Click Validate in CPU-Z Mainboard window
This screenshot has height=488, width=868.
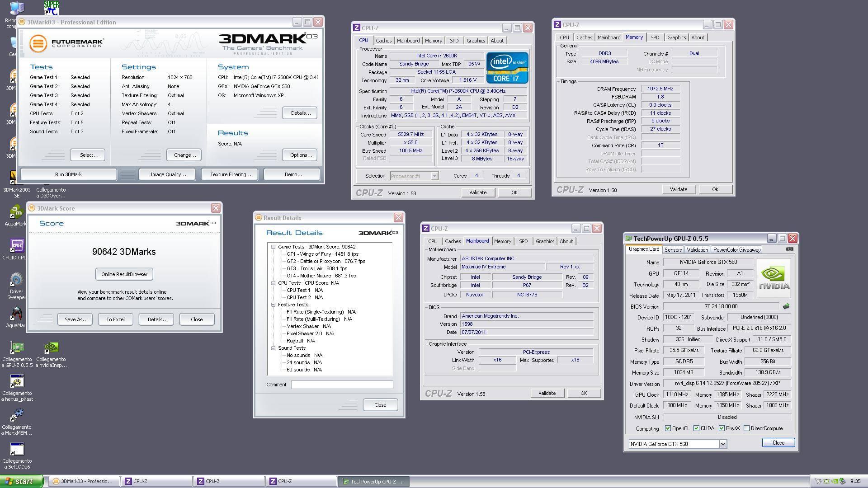547,394
